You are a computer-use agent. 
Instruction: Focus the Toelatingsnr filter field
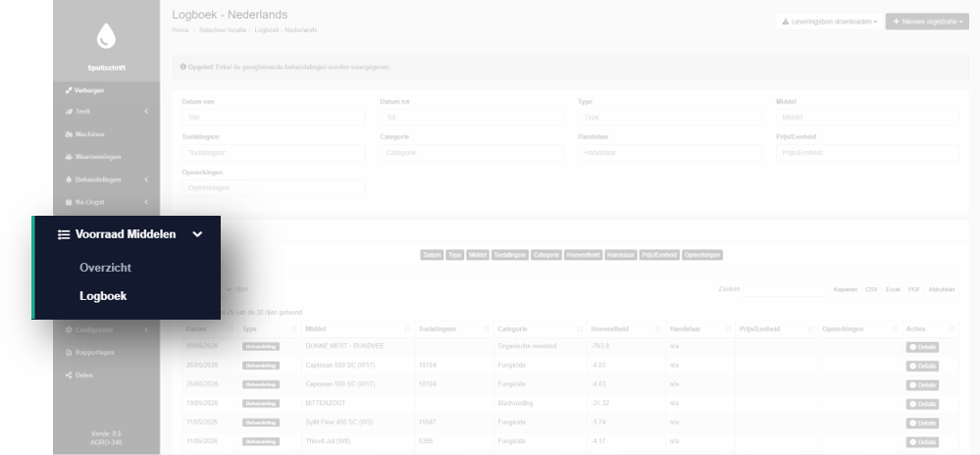point(274,153)
